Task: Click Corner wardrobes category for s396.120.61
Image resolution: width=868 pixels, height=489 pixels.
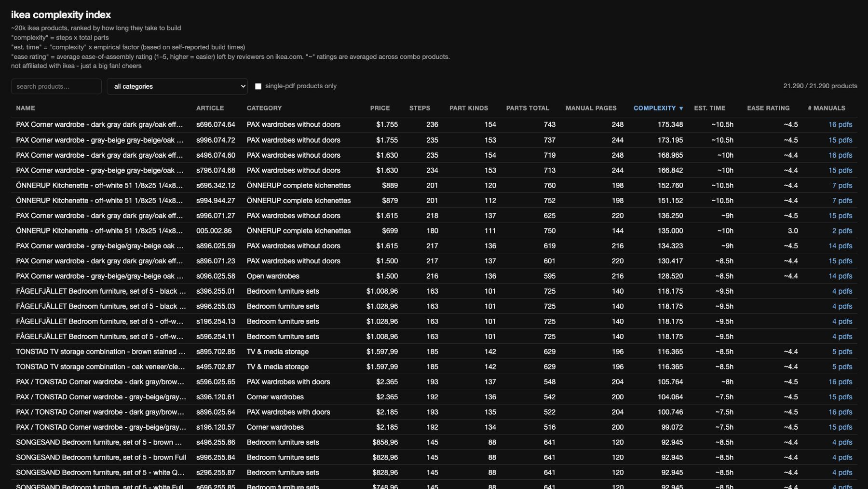Action: pos(275,397)
